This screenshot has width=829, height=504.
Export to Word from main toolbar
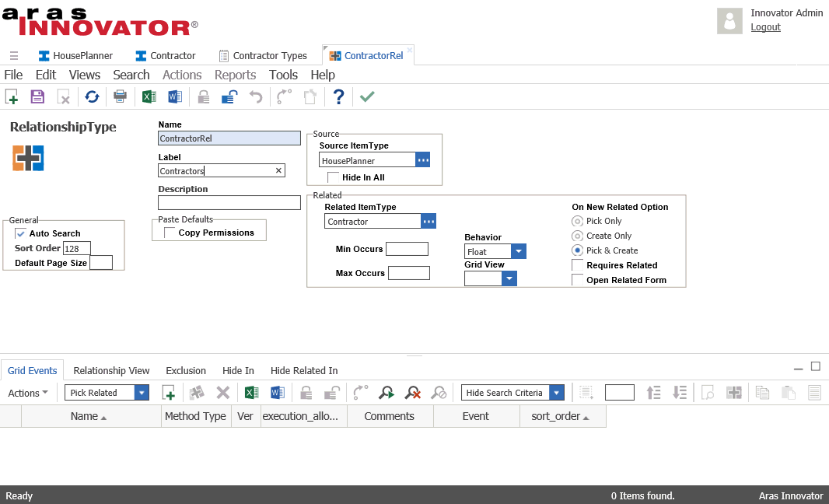pos(175,96)
